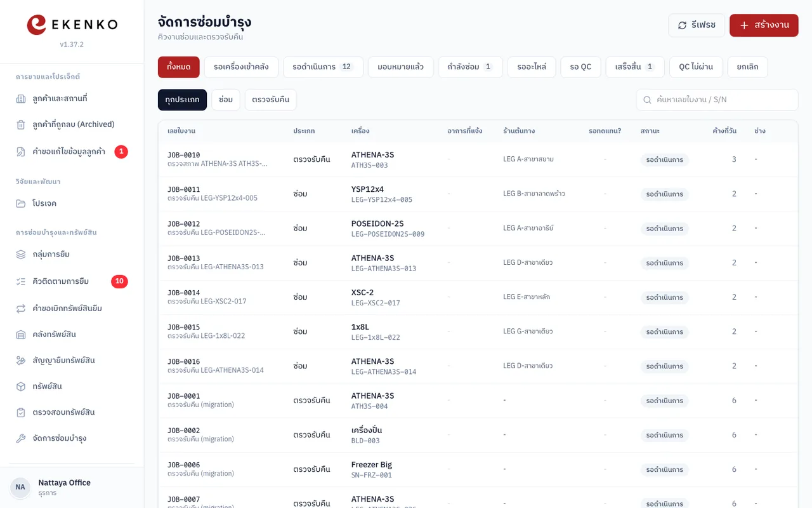Image resolution: width=812 pixels, height=508 pixels.
Task: Select ทรัพย์สิน cube icon
Action: (21, 387)
